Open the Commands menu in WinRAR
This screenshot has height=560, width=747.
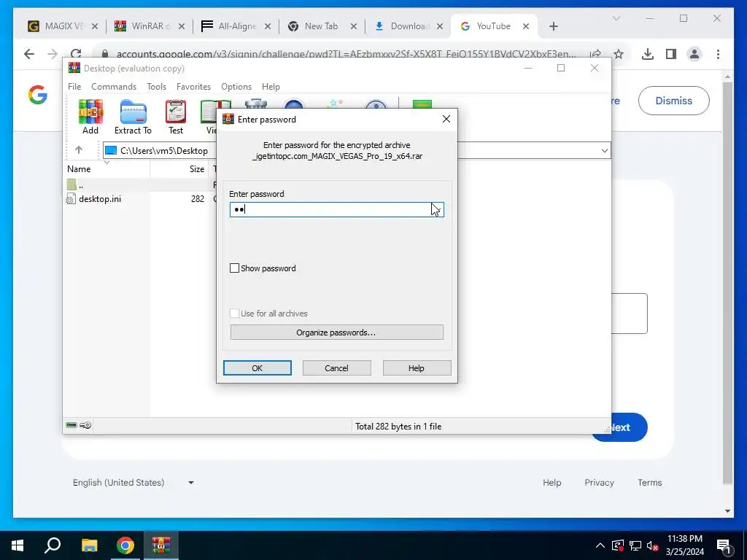click(114, 87)
